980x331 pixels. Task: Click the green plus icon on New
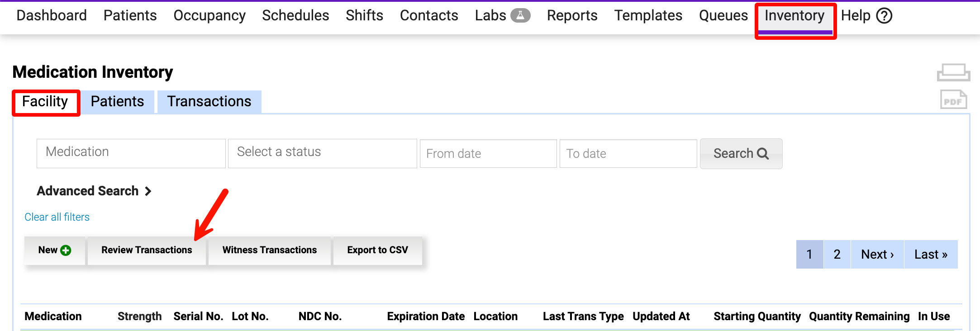66,250
